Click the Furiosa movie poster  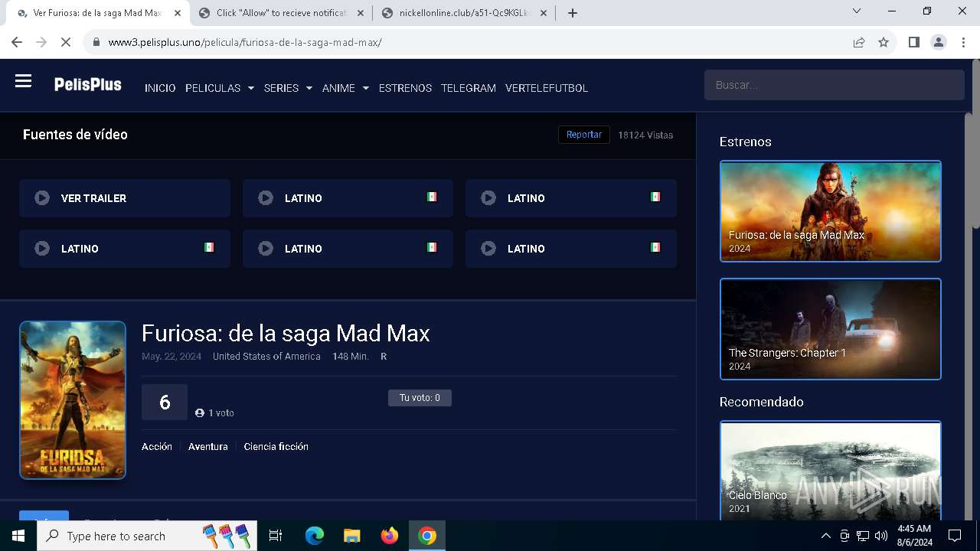coord(73,400)
